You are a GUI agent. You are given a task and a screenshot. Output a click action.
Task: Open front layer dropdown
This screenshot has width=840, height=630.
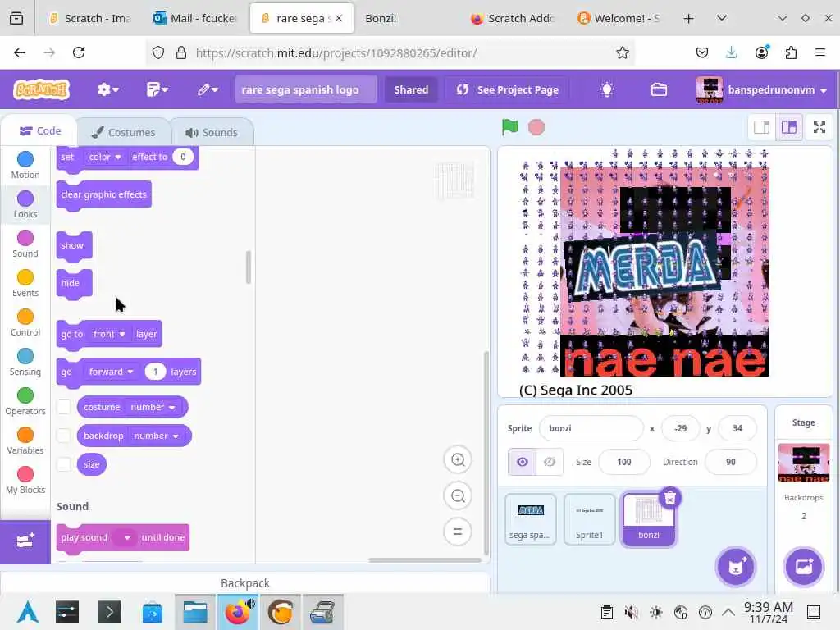[x=109, y=334]
